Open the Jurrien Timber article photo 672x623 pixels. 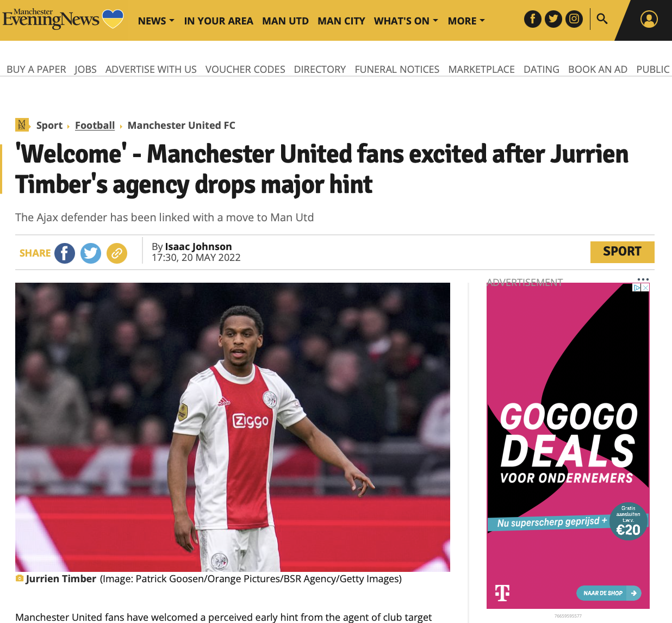233,427
